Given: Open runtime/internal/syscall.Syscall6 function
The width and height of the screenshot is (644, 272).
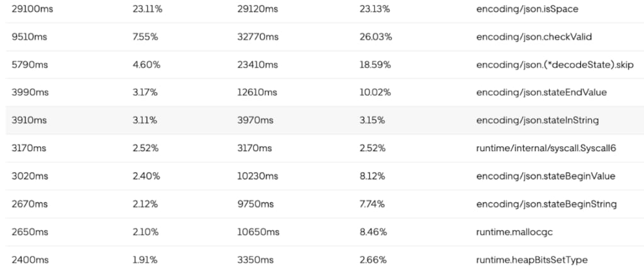Looking at the screenshot, I should (x=546, y=149).
